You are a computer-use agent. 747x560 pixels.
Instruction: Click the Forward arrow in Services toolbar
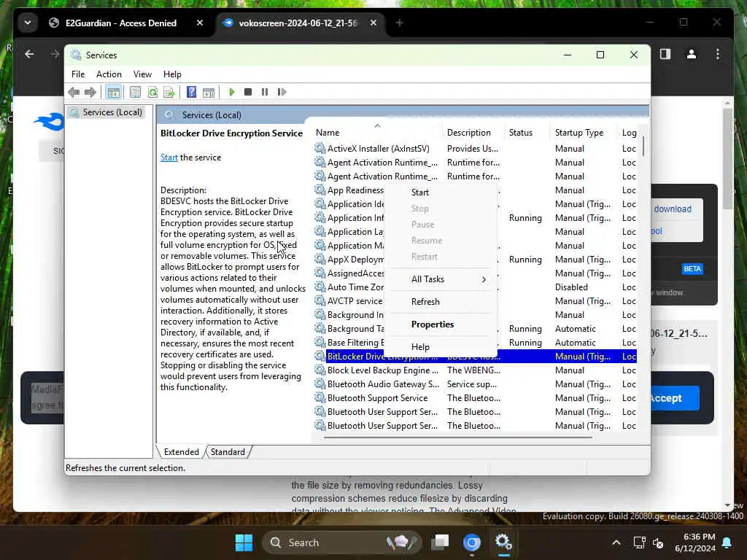(x=90, y=92)
